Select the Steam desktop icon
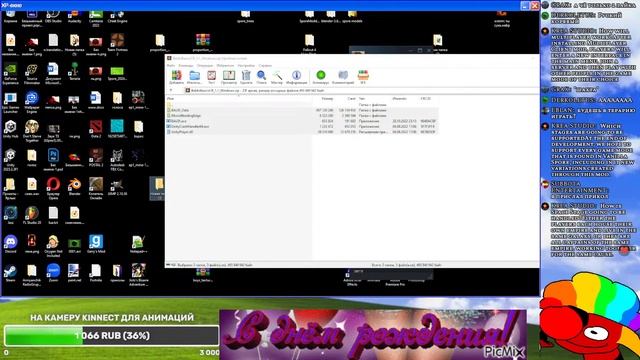The width and height of the screenshot is (640, 360). pyautogui.click(x=10, y=273)
